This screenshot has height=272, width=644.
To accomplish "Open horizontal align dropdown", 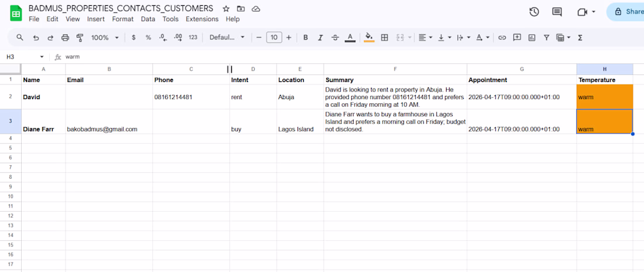I will (425, 38).
